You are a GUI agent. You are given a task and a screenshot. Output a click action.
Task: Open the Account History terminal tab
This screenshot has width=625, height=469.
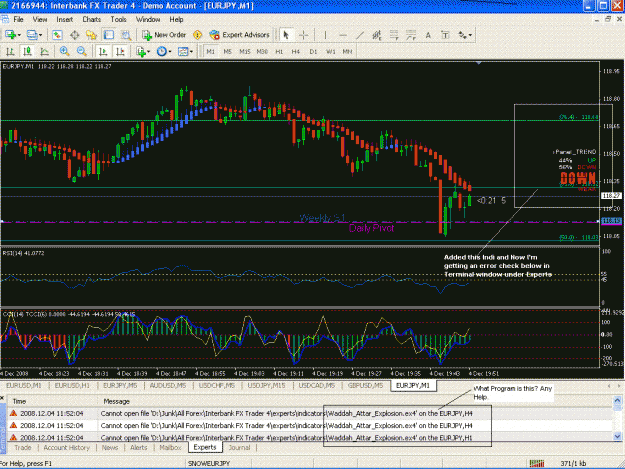click(x=67, y=447)
